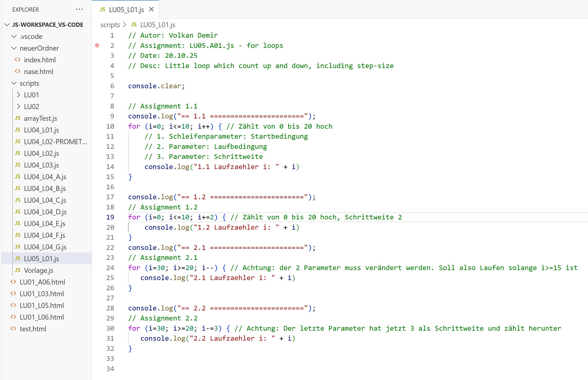Collapse the scripts folder

(14, 83)
